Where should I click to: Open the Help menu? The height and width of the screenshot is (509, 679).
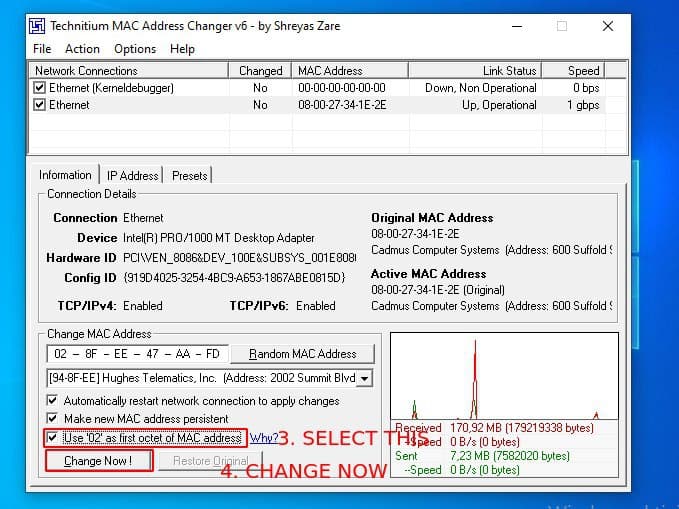click(x=182, y=48)
